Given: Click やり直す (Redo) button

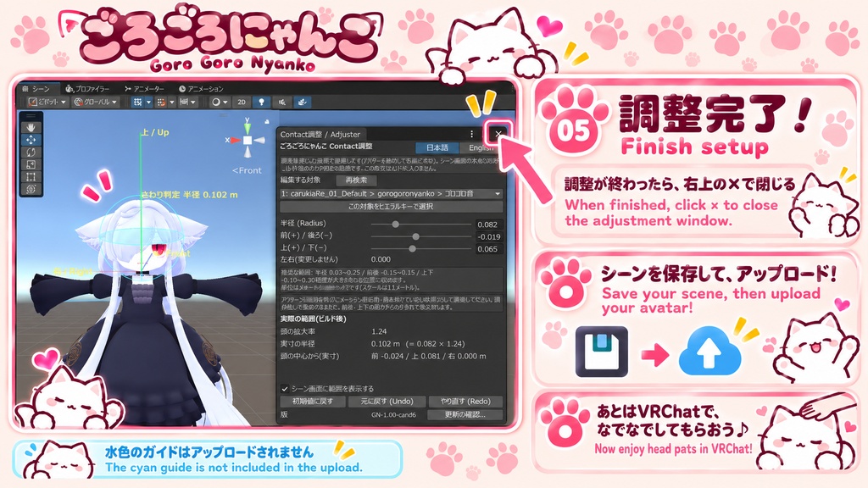Looking at the screenshot, I should pyautogui.click(x=465, y=401).
